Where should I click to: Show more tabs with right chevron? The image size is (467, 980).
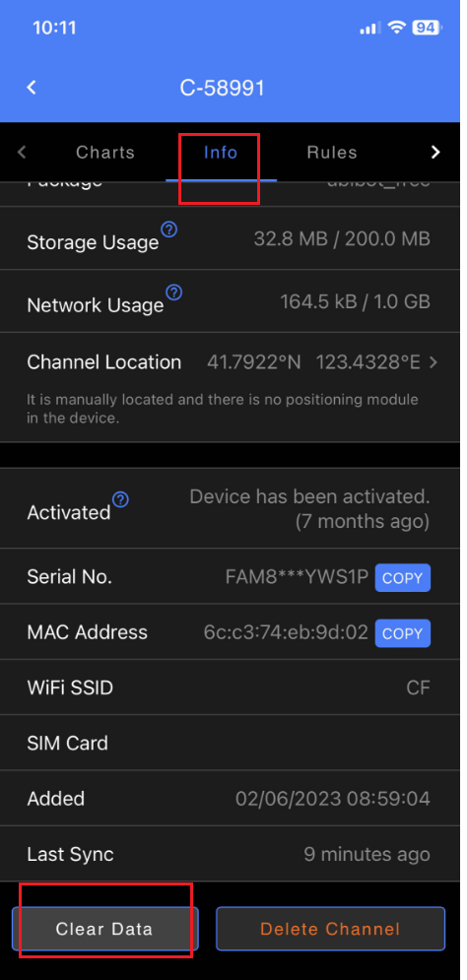[435, 152]
